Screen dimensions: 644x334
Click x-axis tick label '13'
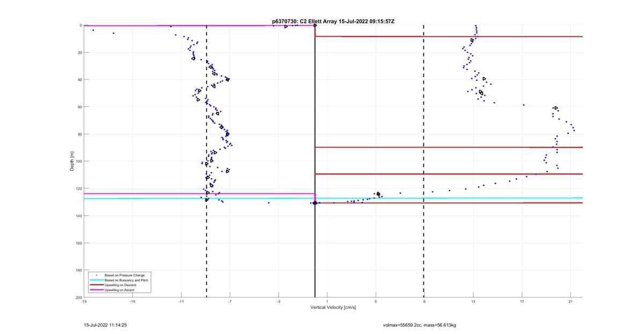[473, 302]
